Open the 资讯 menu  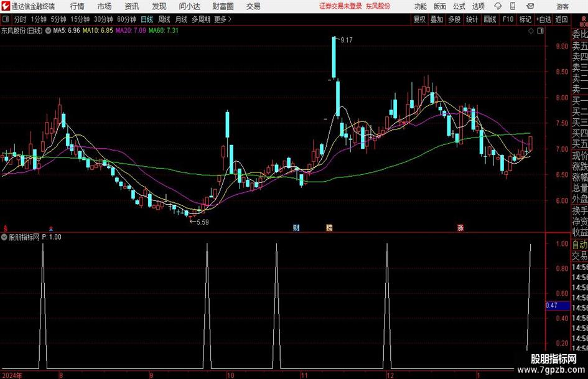pyautogui.click(x=132, y=6)
